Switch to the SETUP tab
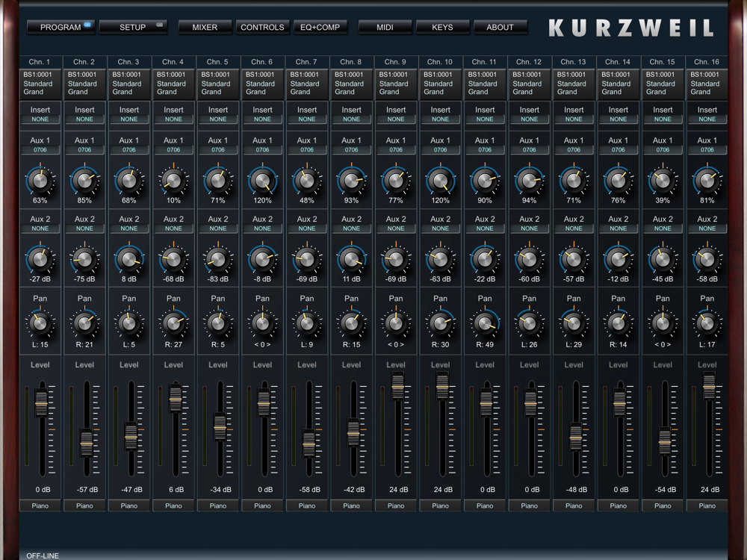Viewport: 747px width, 560px height. [x=133, y=27]
